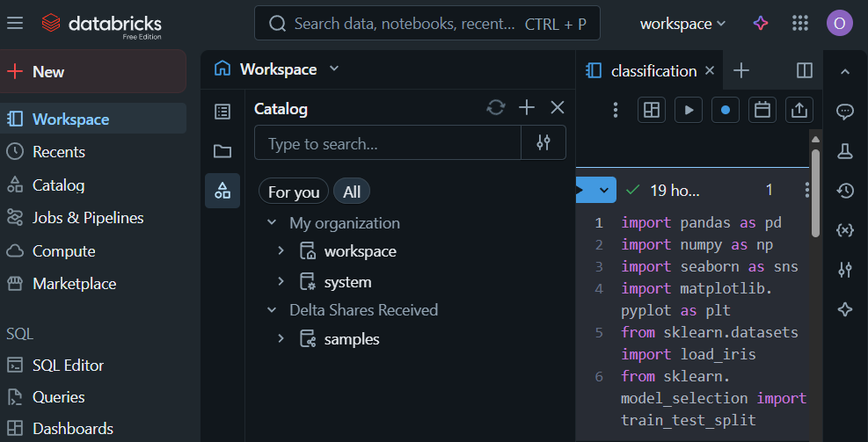Open notebook settings sliders icon
868x442 pixels.
tap(845, 270)
